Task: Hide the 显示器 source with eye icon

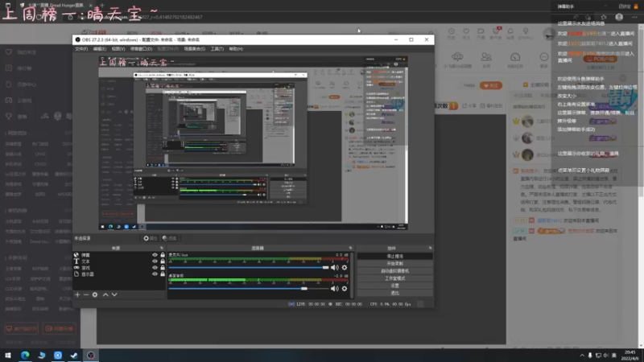Action: [155, 274]
